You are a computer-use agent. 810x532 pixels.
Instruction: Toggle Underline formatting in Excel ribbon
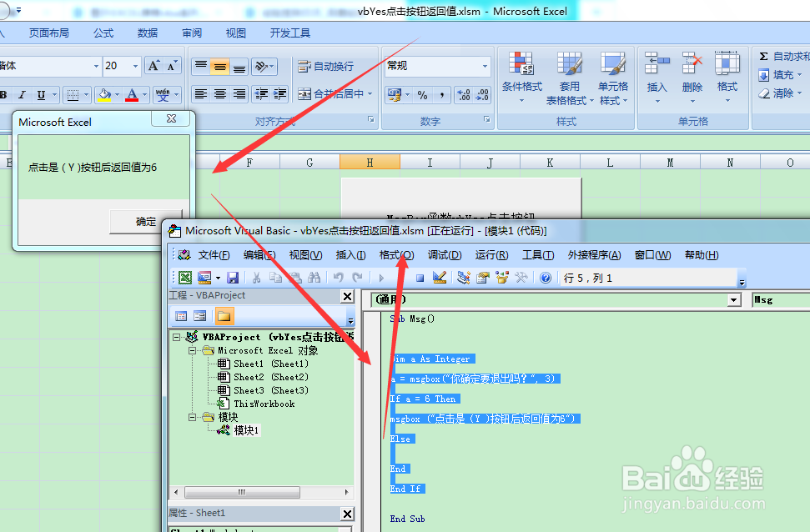click(42, 94)
